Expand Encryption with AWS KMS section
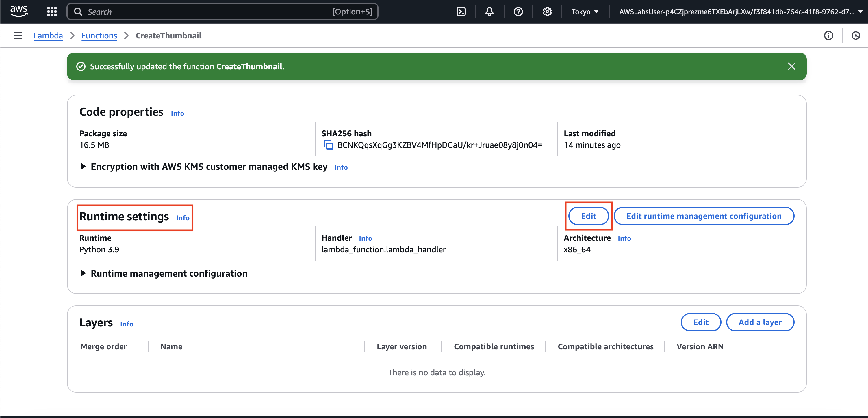This screenshot has height=418, width=868. (83, 167)
